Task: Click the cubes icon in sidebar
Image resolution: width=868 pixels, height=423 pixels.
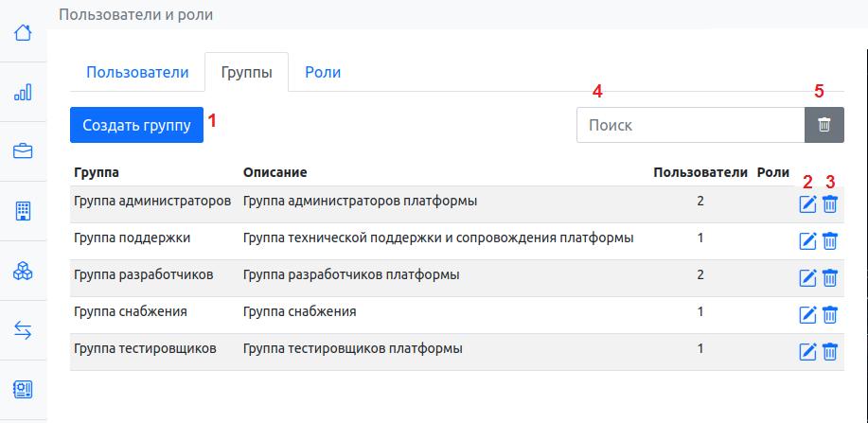Action: (x=23, y=271)
